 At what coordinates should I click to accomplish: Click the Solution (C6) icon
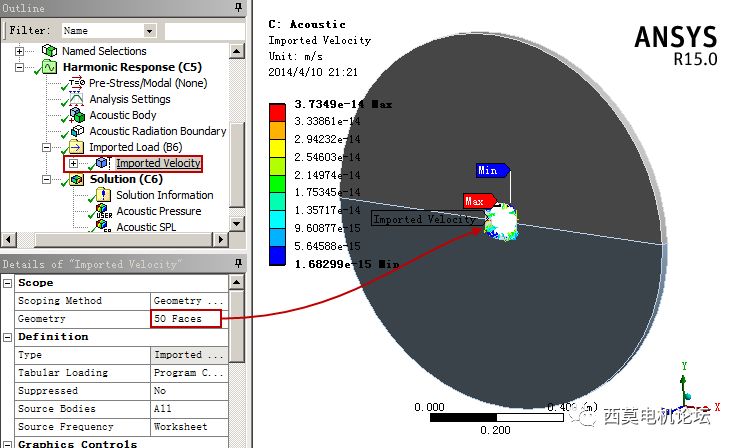tap(77, 179)
